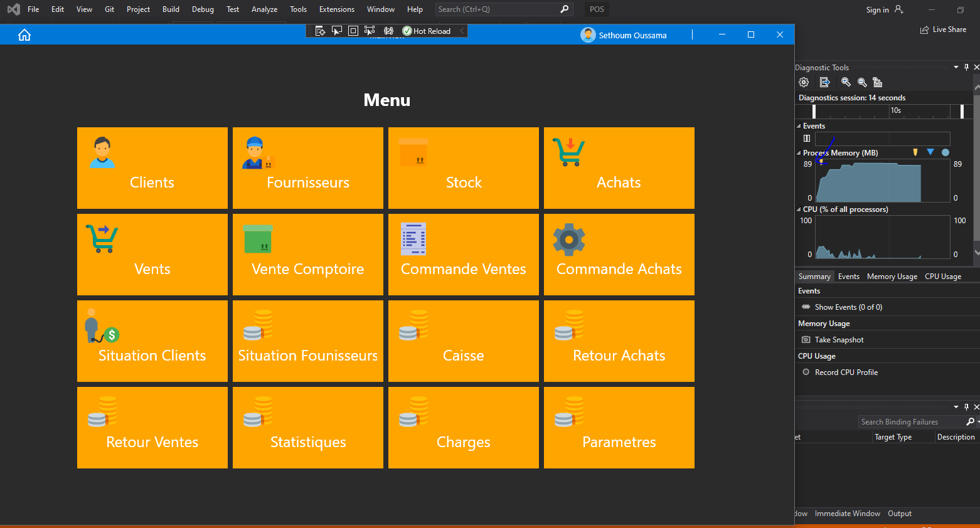Image resolution: width=980 pixels, height=528 pixels.
Task: Toggle track focused element in the toolbar
Action: 370,30
